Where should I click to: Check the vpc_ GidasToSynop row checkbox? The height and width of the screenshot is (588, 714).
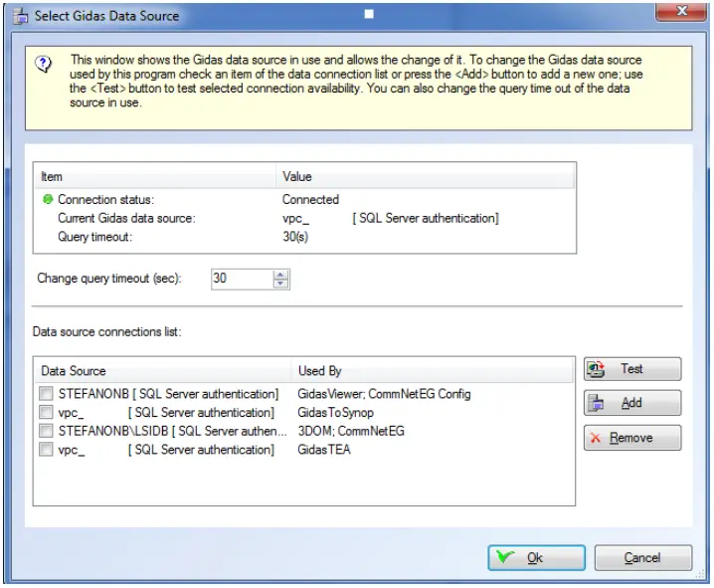[46, 412]
